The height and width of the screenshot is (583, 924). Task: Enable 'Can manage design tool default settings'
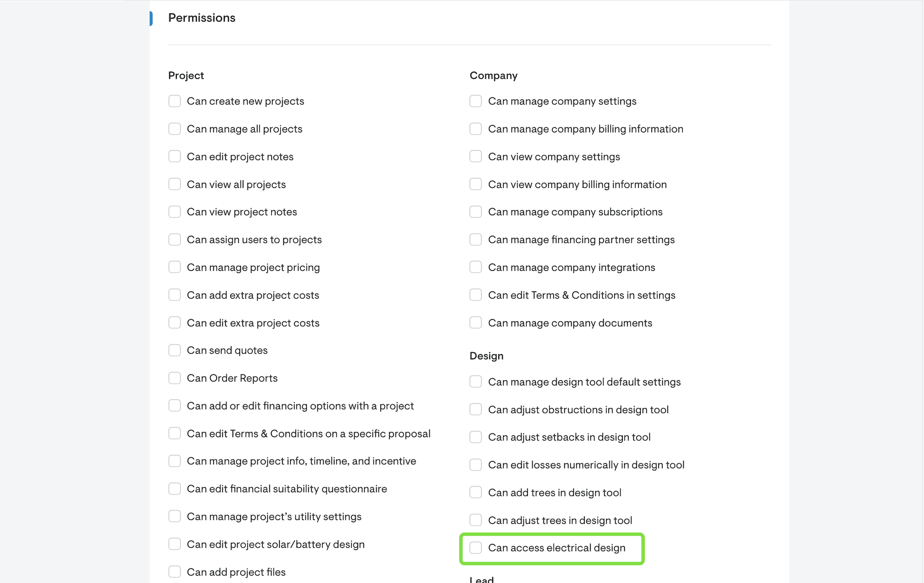[x=476, y=382]
